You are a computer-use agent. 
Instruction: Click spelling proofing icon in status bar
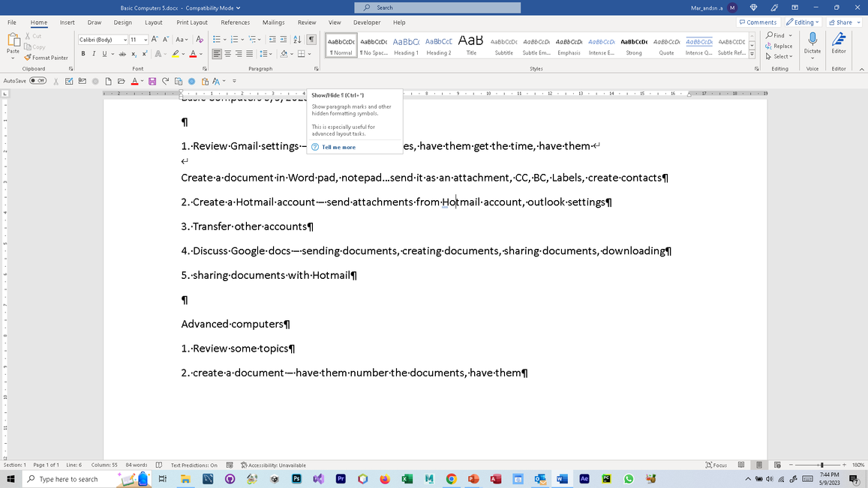pyautogui.click(x=159, y=465)
